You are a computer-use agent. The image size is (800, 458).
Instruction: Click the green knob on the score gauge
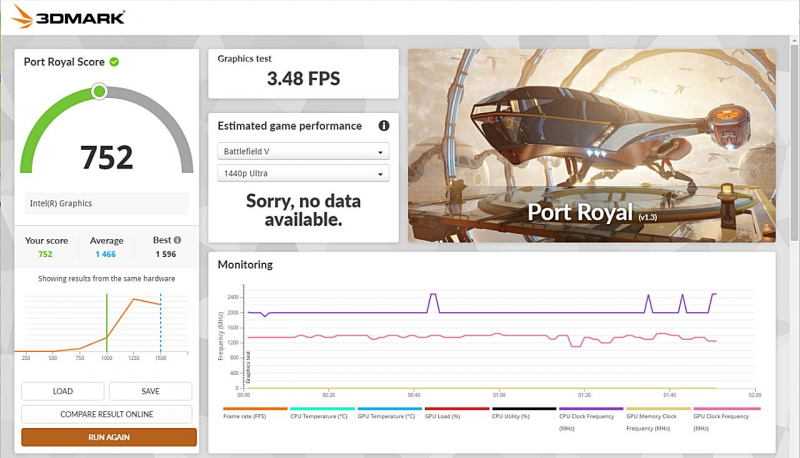coord(99,92)
